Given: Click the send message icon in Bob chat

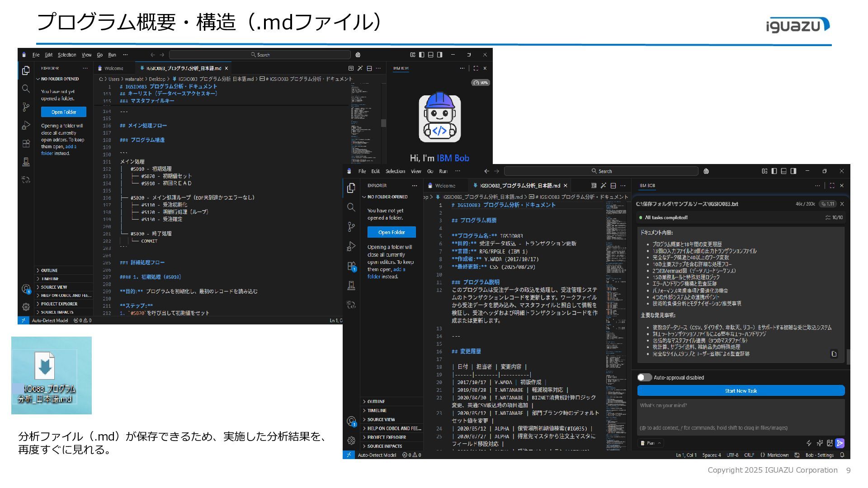Looking at the screenshot, I should point(840,443).
